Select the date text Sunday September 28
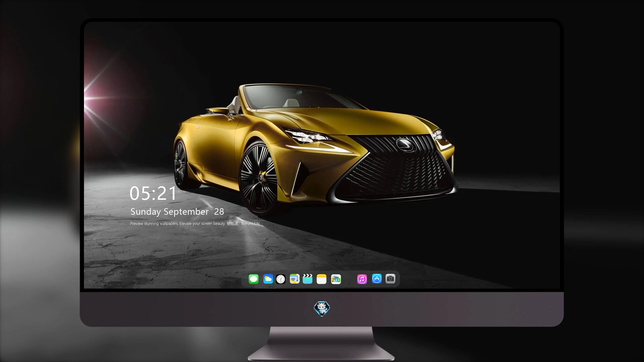 coord(177,212)
